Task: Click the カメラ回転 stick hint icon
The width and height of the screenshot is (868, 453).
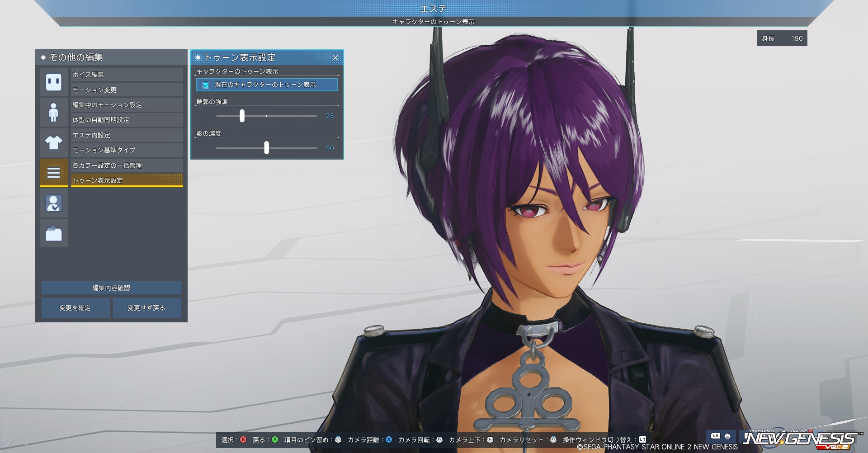Action: click(439, 439)
